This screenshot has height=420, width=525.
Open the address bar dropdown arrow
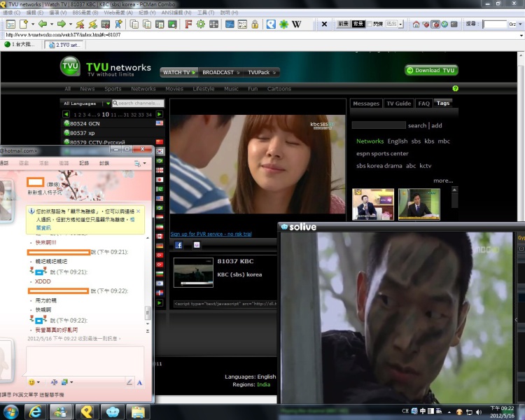521,35
